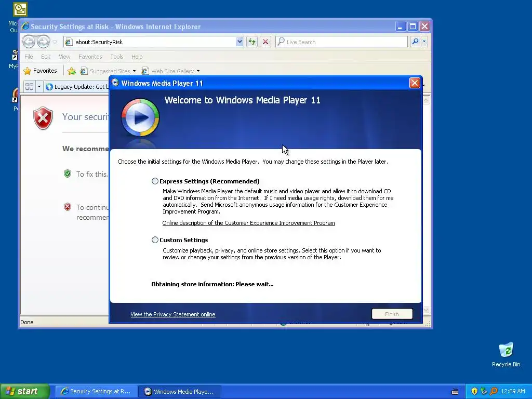Expand the tab list dropdown arrow
The image size is (532, 399).
39,87
